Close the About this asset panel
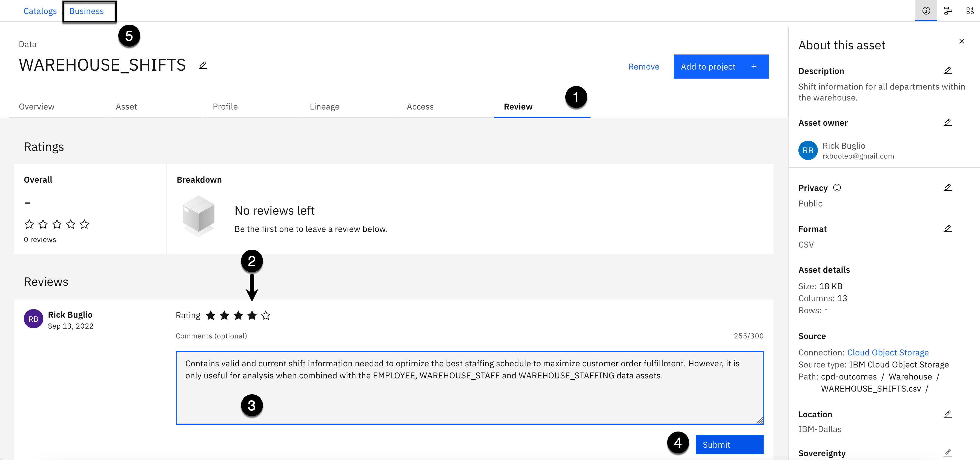Viewport: 980px width, 460px height. pos(962,41)
